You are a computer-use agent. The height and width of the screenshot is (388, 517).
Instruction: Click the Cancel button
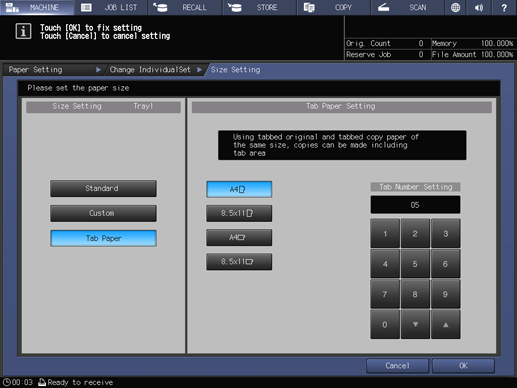tap(397, 366)
